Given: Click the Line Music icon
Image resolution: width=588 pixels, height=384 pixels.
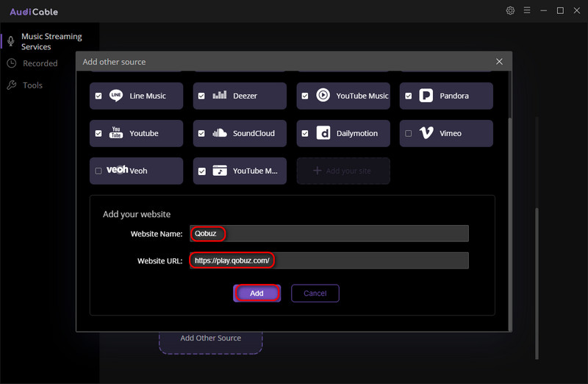Looking at the screenshot, I should [x=116, y=96].
